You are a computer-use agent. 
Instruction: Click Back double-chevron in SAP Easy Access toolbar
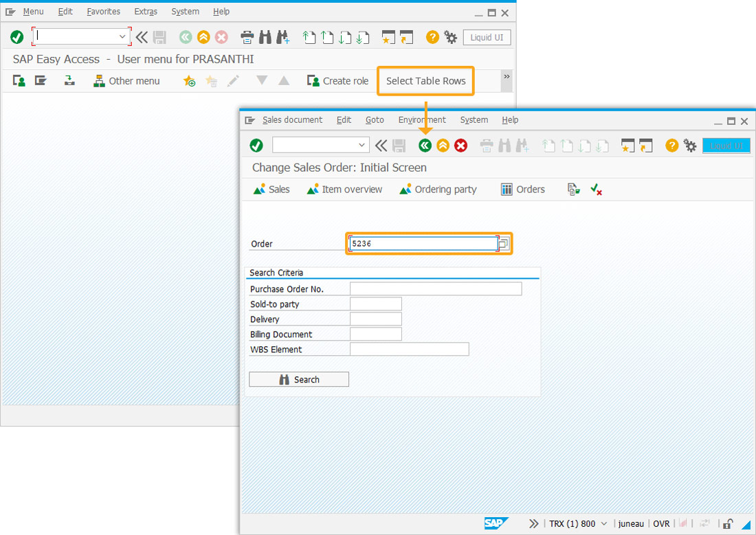pos(142,37)
